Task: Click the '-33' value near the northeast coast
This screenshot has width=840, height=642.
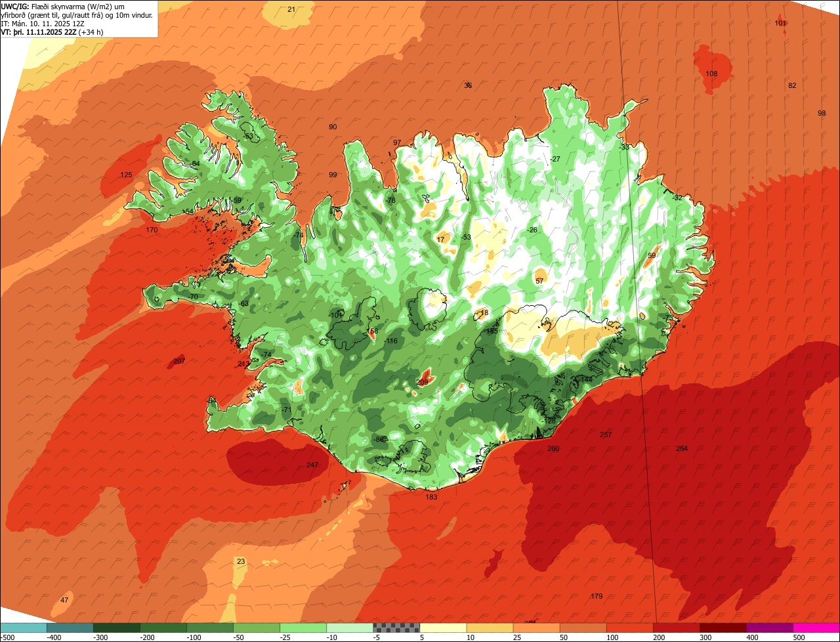Action: coord(624,147)
